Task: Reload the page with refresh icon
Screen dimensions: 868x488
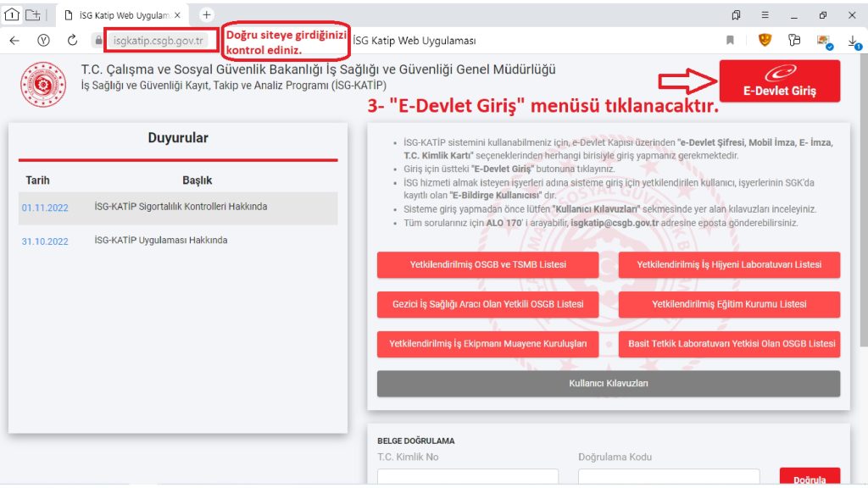Action: click(72, 41)
